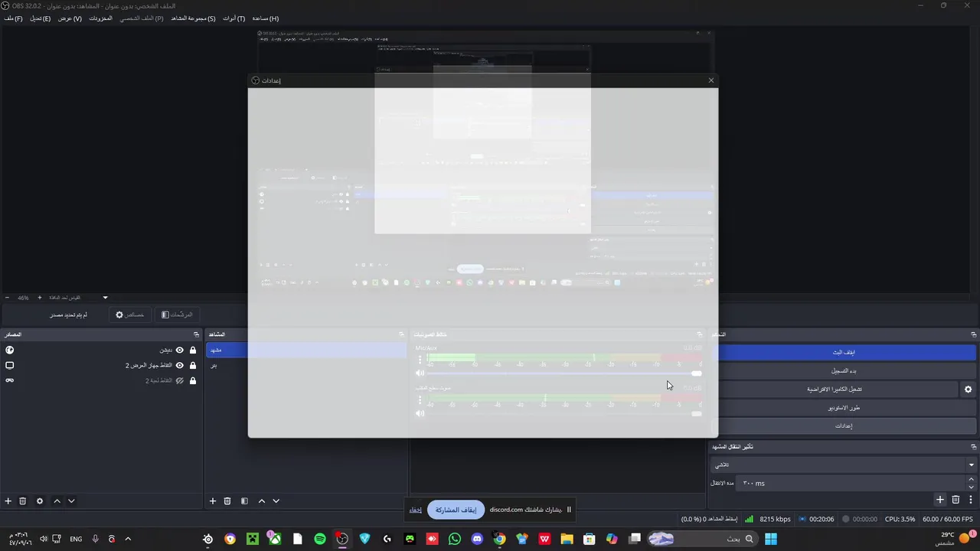Increase transition duration with up stepper

click(972, 480)
